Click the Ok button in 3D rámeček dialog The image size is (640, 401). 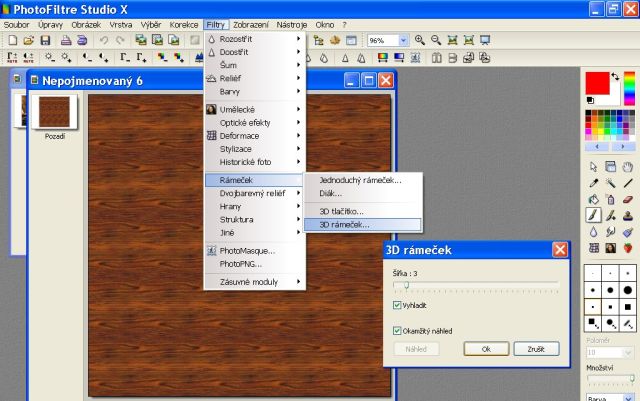click(486, 349)
